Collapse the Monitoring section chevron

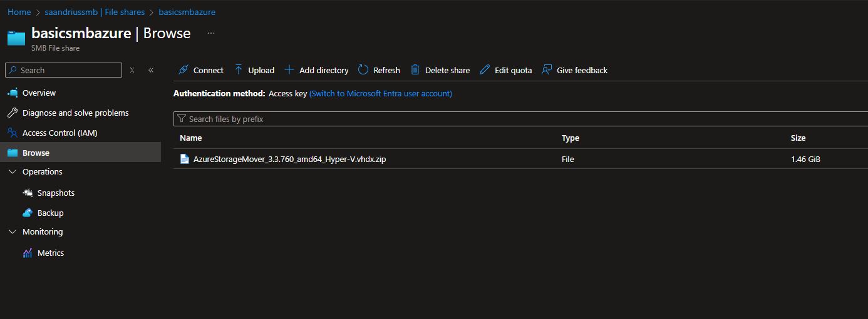tap(13, 231)
